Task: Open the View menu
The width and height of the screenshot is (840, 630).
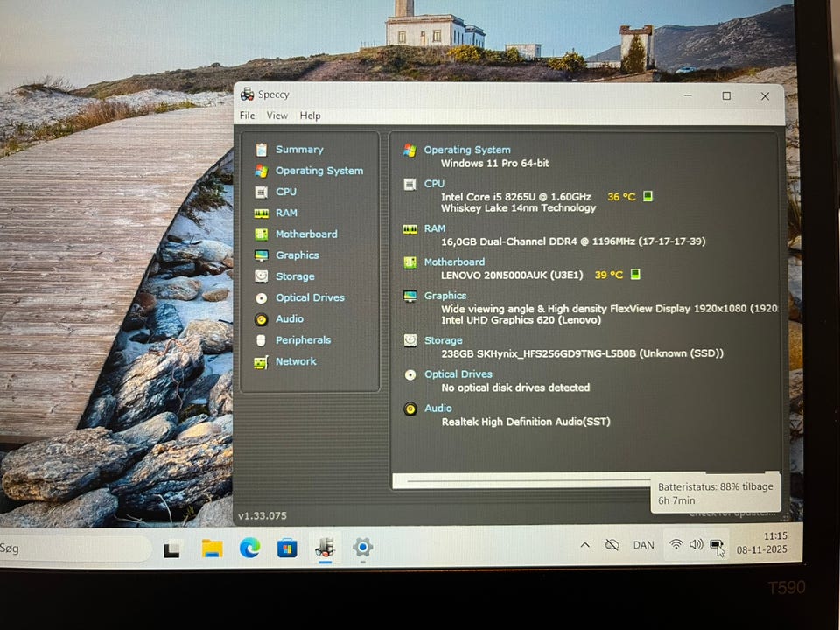Action: point(277,115)
